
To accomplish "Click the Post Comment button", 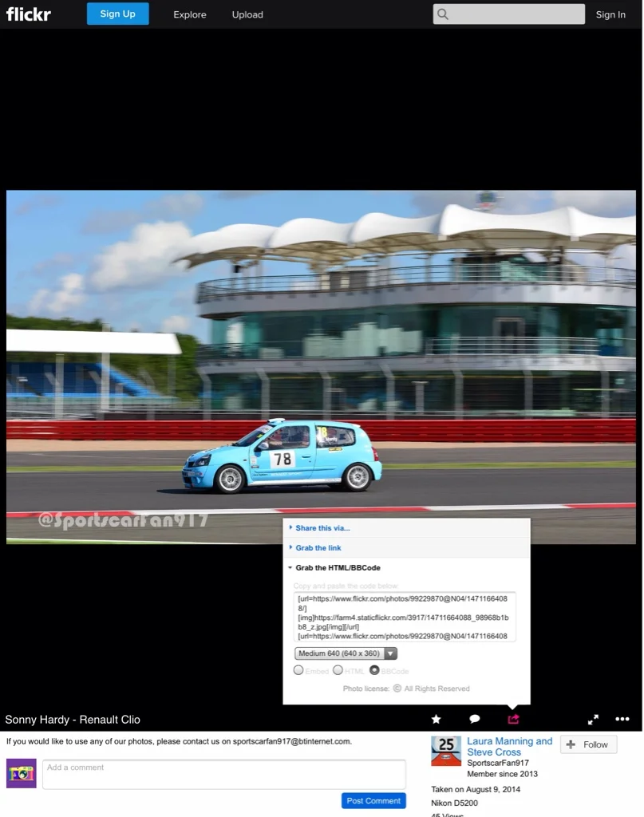I will 373,801.
